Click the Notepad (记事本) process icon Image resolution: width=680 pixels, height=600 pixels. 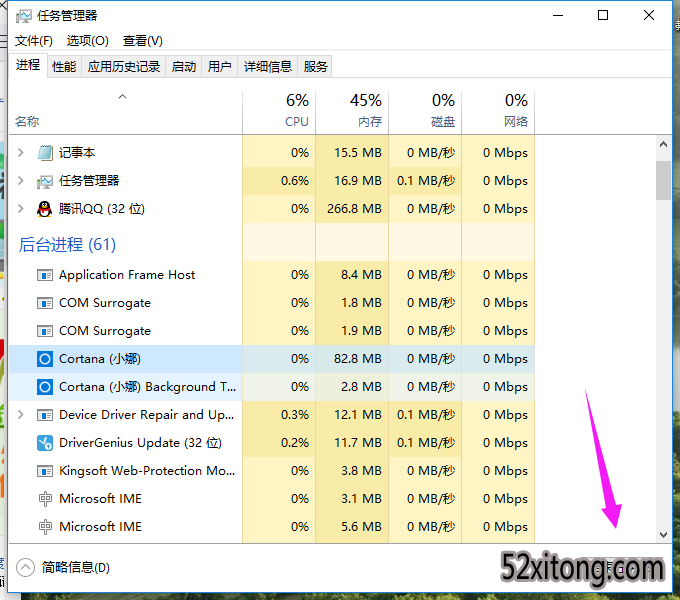pos(45,153)
